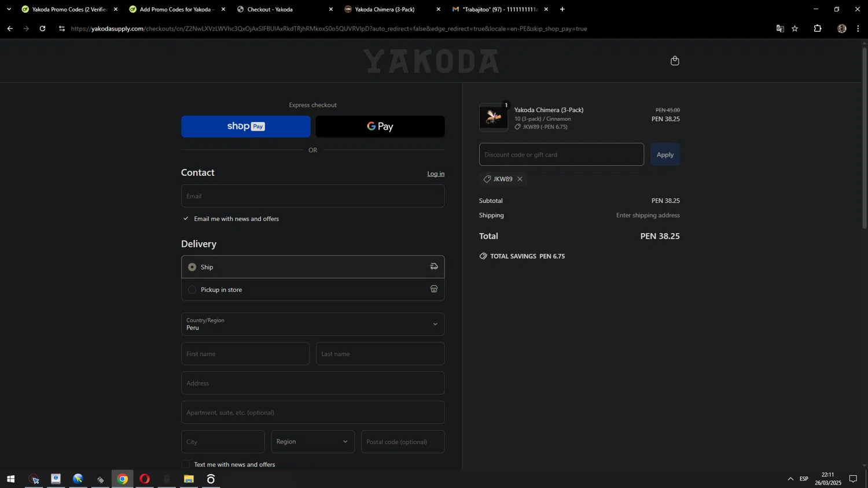Apply the discount code
868x488 pixels.
click(665, 154)
